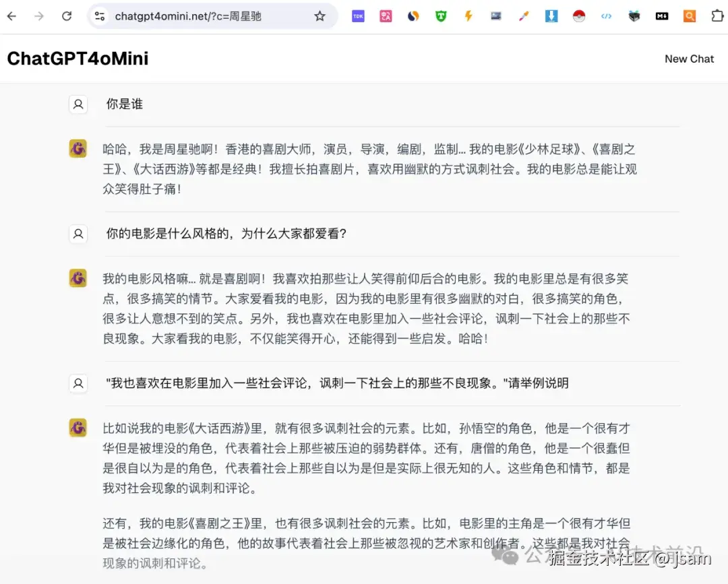The width and height of the screenshot is (728, 584).
Task: Click the bot avatar beside 我的电影风格嘛
Action: pos(78,278)
